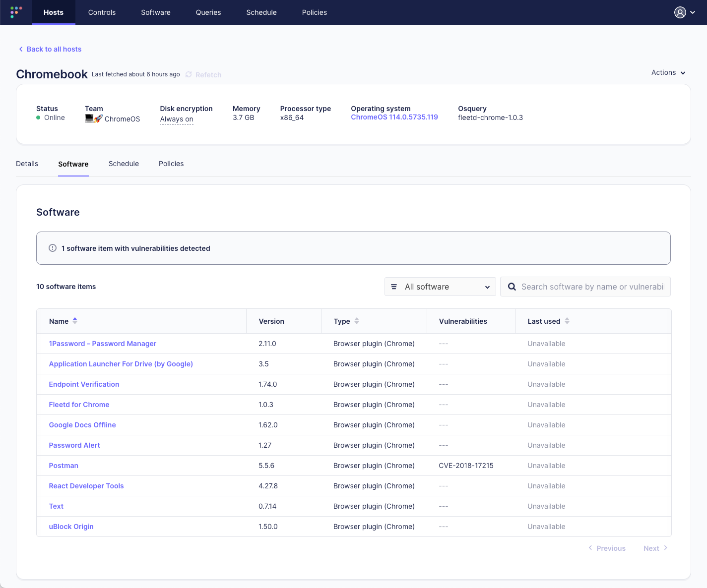Click uBlock Origin version 1.50.0
707x588 pixels.
[268, 527]
